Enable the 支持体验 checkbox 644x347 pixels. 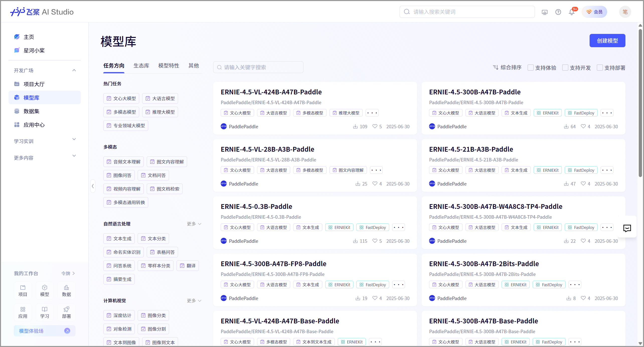click(x=531, y=68)
